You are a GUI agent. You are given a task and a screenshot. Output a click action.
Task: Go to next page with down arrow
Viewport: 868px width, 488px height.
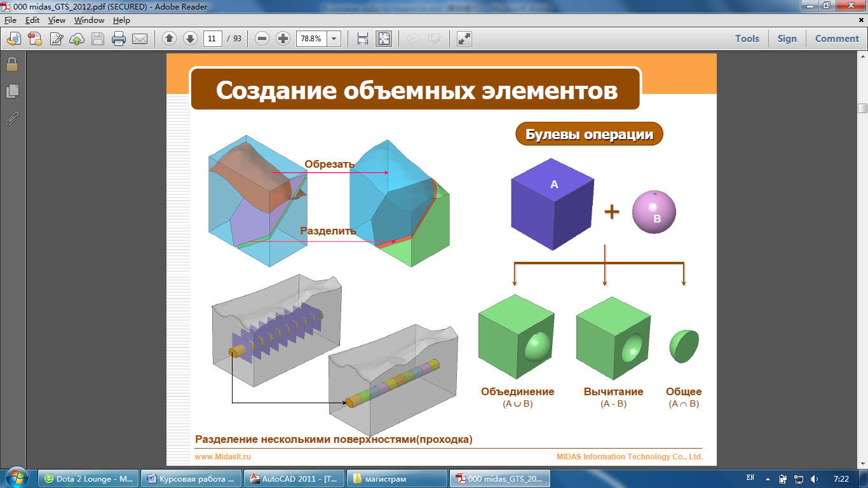(189, 39)
